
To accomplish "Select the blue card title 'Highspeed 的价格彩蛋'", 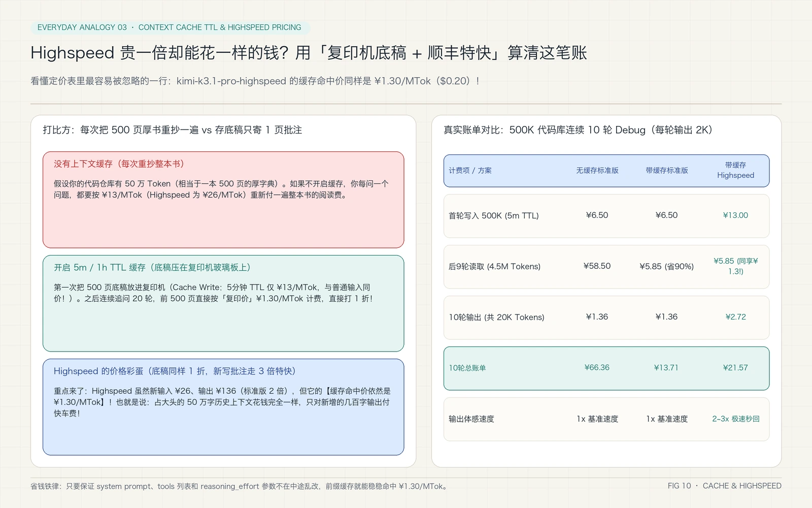I will [x=176, y=371].
